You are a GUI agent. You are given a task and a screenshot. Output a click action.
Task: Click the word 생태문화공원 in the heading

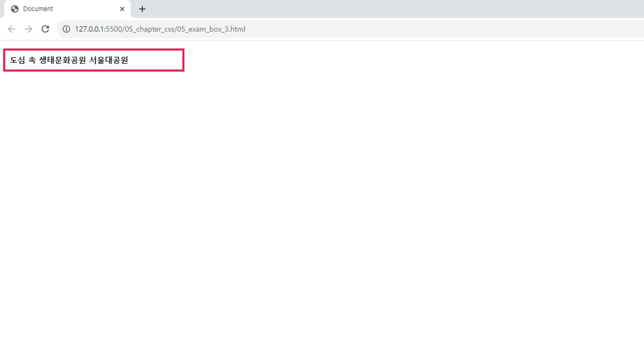click(x=62, y=60)
